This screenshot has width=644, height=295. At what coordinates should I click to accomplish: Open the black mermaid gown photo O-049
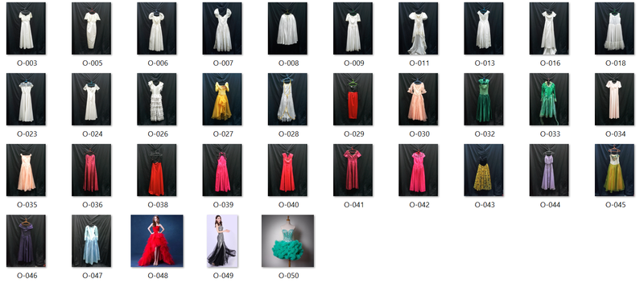tap(222, 241)
